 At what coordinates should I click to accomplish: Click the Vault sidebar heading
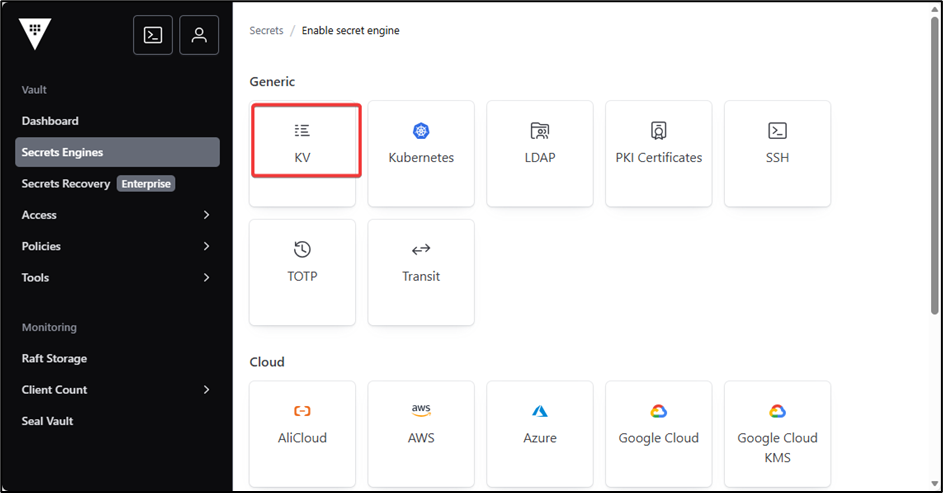(34, 90)
